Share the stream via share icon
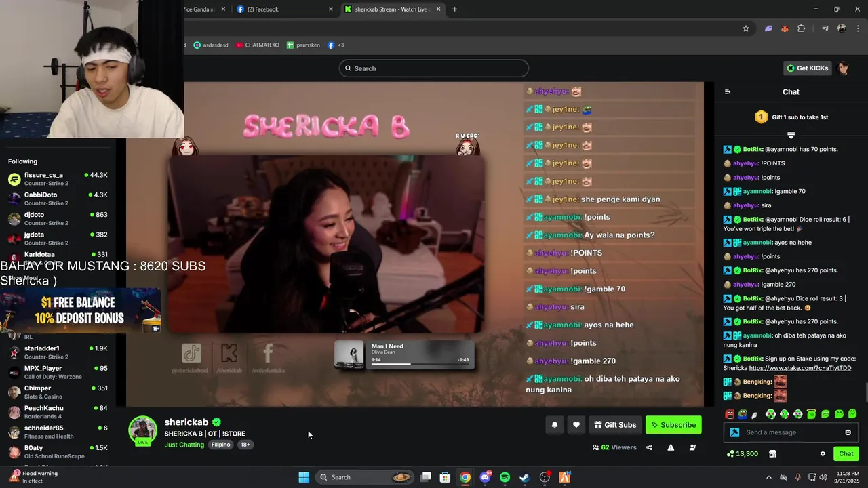The image size is (868, 488). [x=649, y=447]
